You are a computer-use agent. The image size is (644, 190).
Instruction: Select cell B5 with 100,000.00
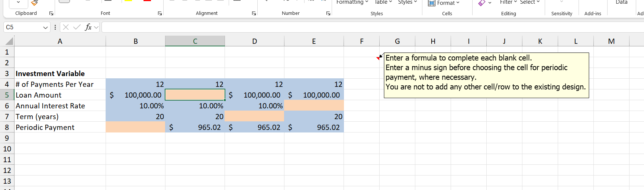[136, 95]
